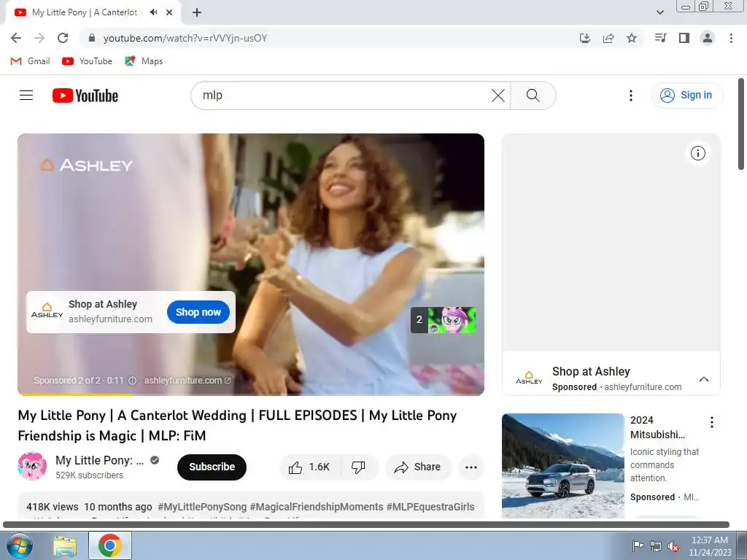Open the Maps bookmark
This screenshot has width=747, height=560.
[x=144, y=61]
